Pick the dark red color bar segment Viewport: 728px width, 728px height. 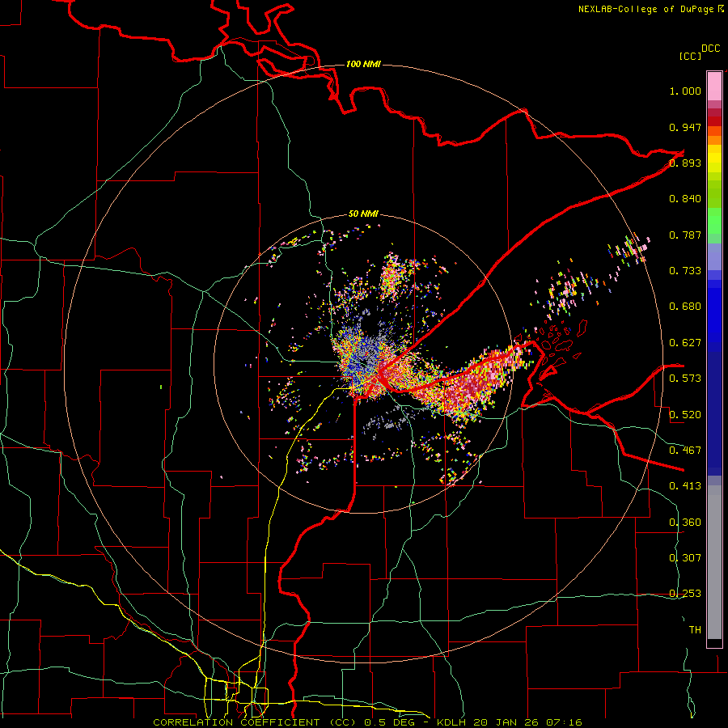tap(714, 121)
